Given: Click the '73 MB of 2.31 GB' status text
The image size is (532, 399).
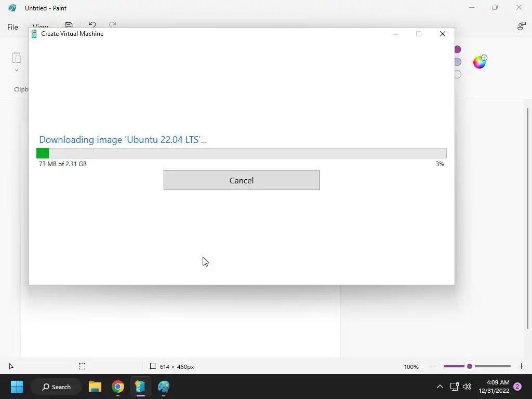Looking at the screenshot, I should point(63,164).
